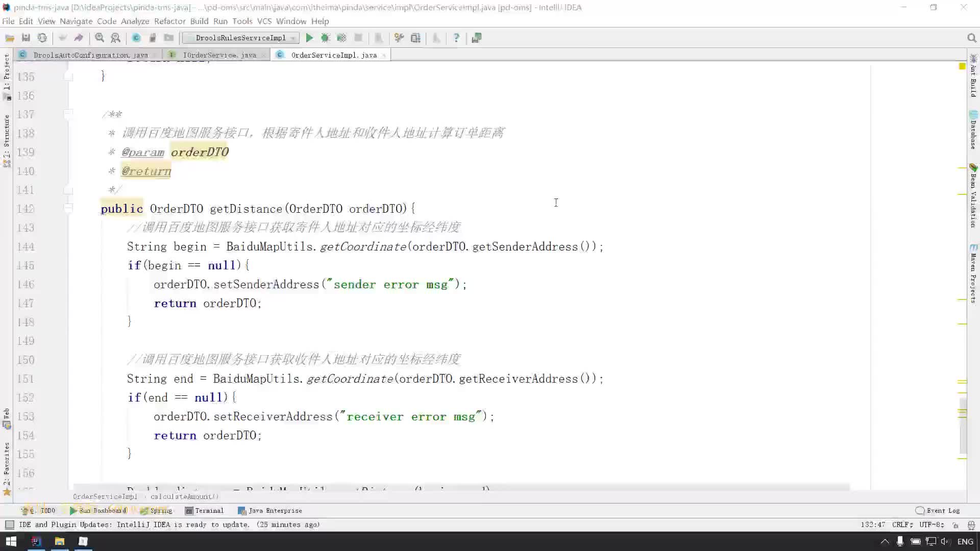This screenshot has width=980, height=551.
Task: Toggle the line 145 code folding marker
Action: click(67, 265)
